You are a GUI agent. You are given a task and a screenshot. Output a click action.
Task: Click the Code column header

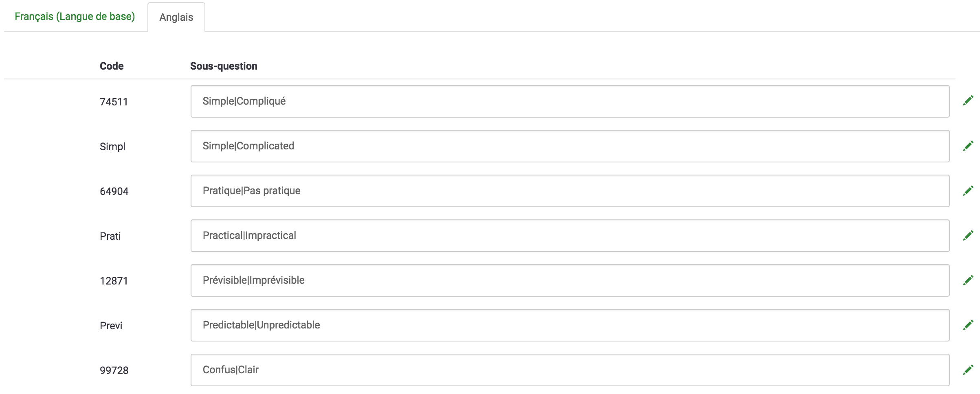112,66
